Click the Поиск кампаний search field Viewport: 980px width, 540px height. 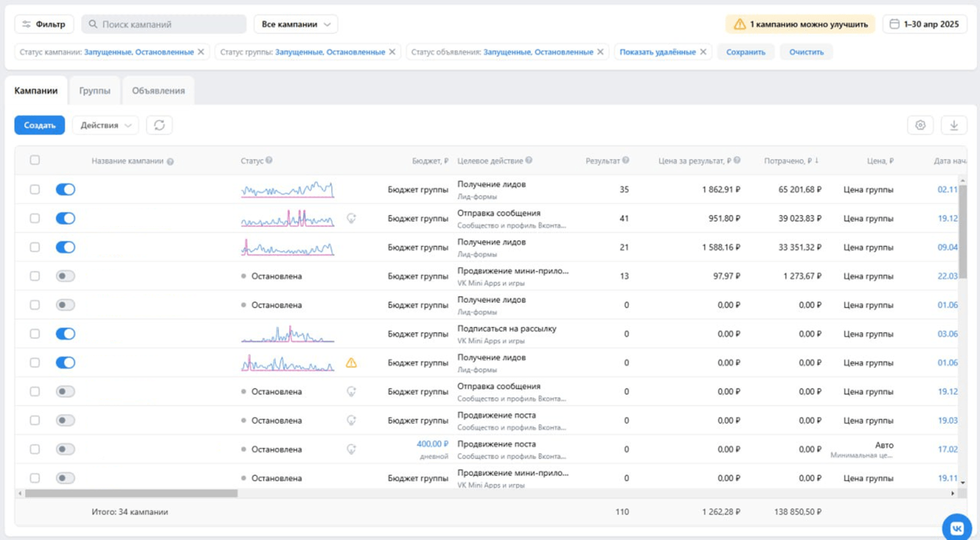[x=164, y=24]
